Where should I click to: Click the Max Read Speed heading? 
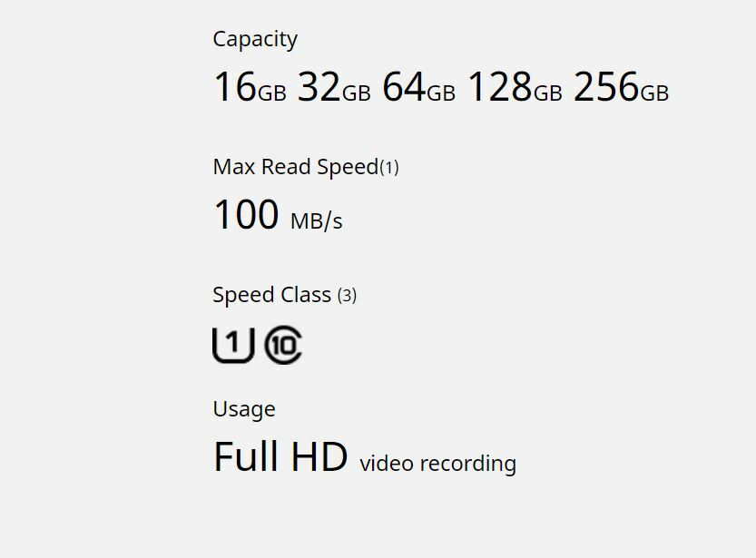[x=296, y=167]
